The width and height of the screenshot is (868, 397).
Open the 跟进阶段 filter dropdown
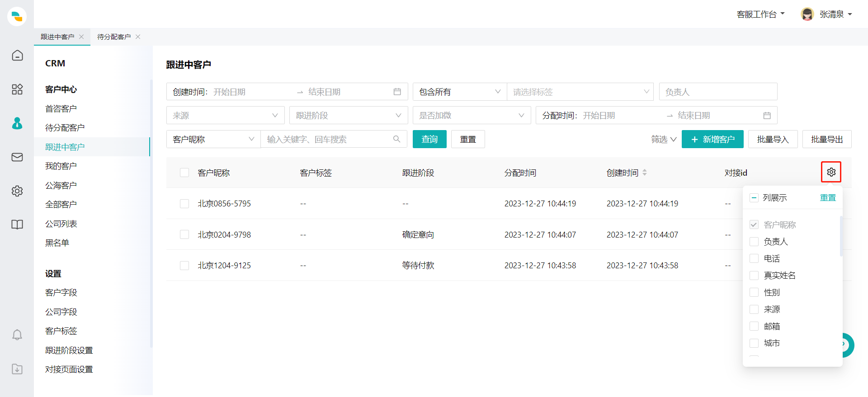pos(349,116)
